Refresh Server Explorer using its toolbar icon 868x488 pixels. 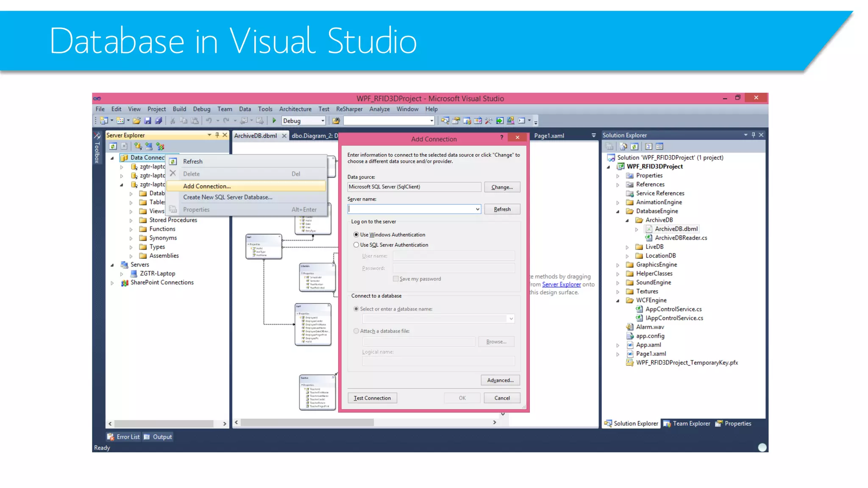pyautogui.click(x=113, y=146)
